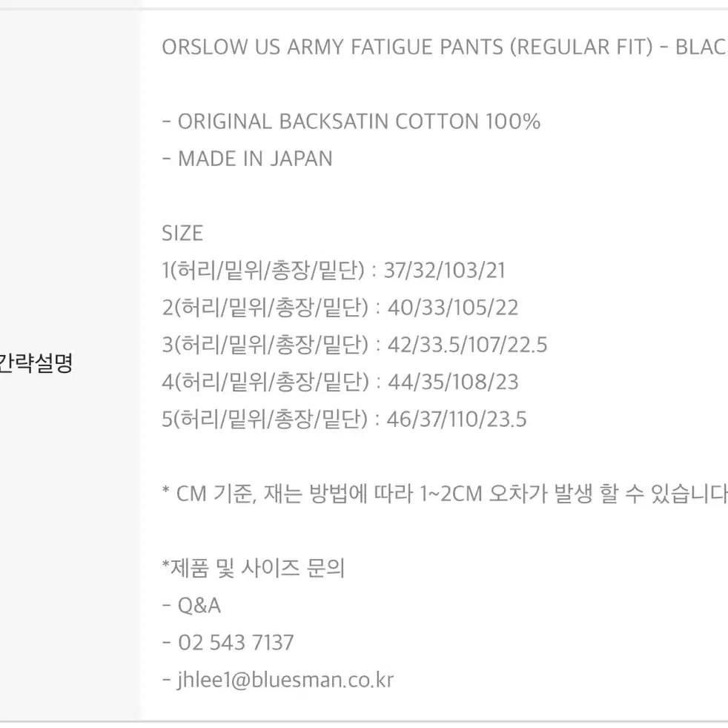
Task: Click the MADE IN JAPAN line
Action: pos(255,159)
